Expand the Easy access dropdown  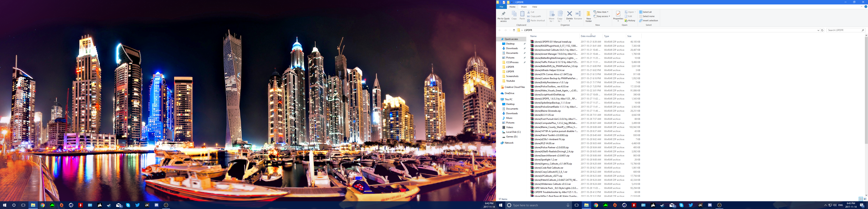coord(603,16)
